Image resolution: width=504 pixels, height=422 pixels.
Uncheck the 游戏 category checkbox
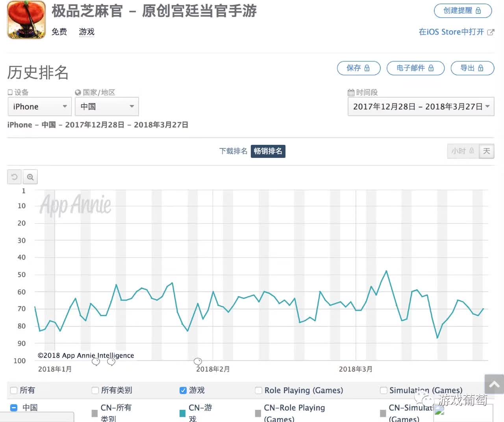click(x=183, y=391)
